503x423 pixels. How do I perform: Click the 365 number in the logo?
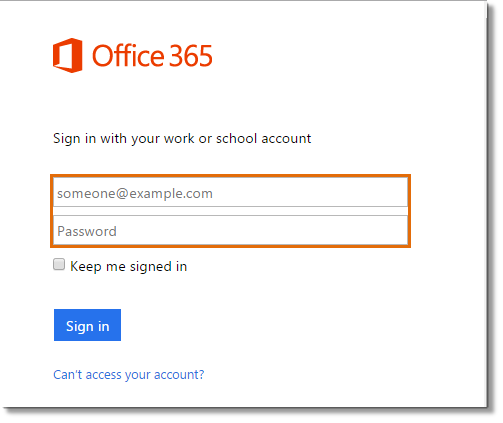pos(191,55)
